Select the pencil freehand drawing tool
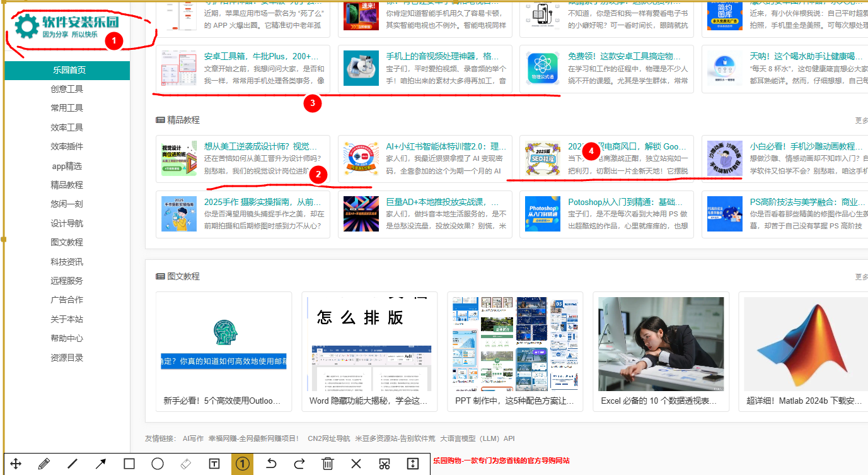 [43, 464]
